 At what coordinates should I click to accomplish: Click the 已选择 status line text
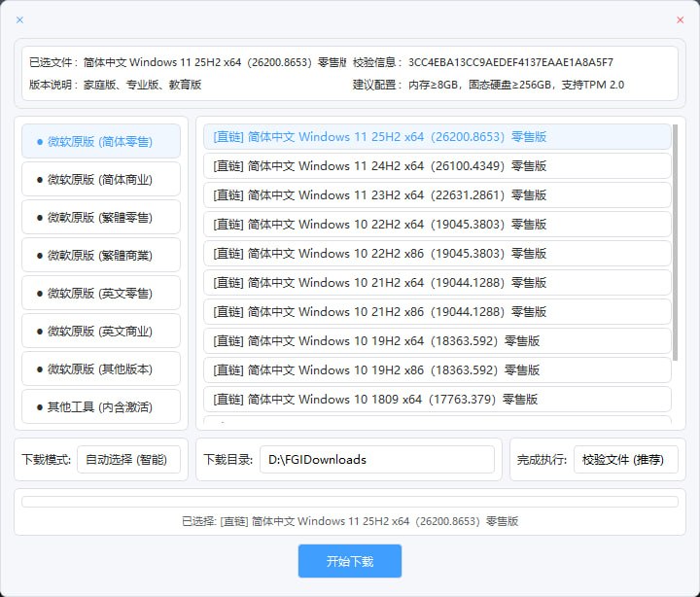tap(350, 521)
